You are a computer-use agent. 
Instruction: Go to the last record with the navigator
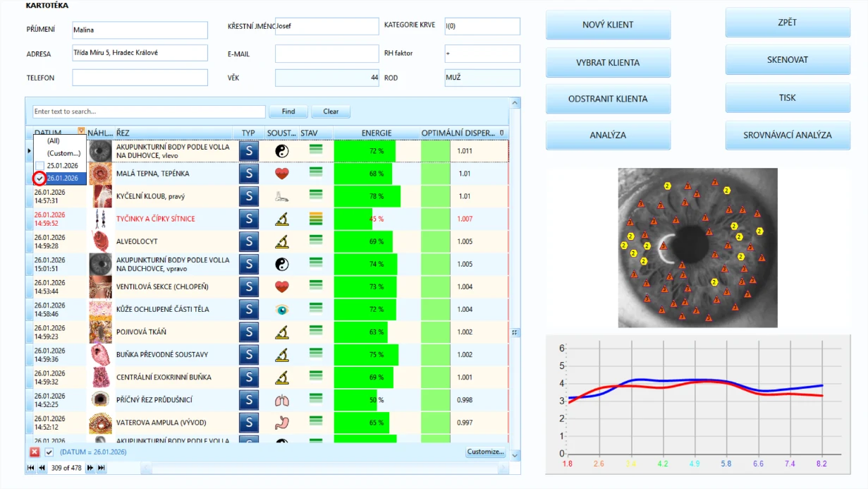click(102, 468)
